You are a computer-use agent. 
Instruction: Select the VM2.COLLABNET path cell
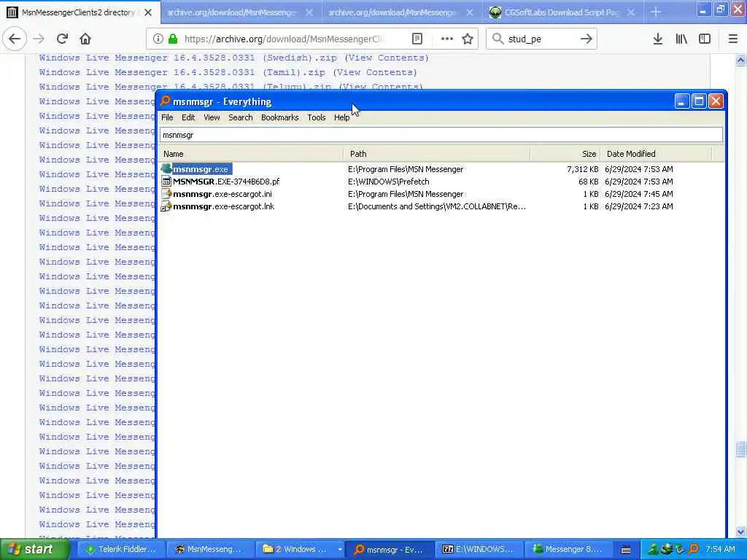pos(437,206)
